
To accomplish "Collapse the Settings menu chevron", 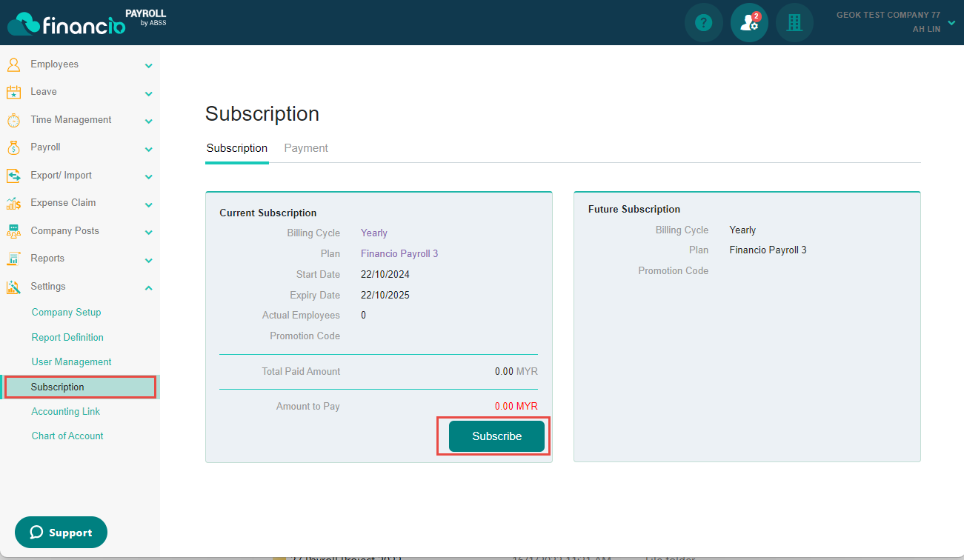I will (148, 287).
